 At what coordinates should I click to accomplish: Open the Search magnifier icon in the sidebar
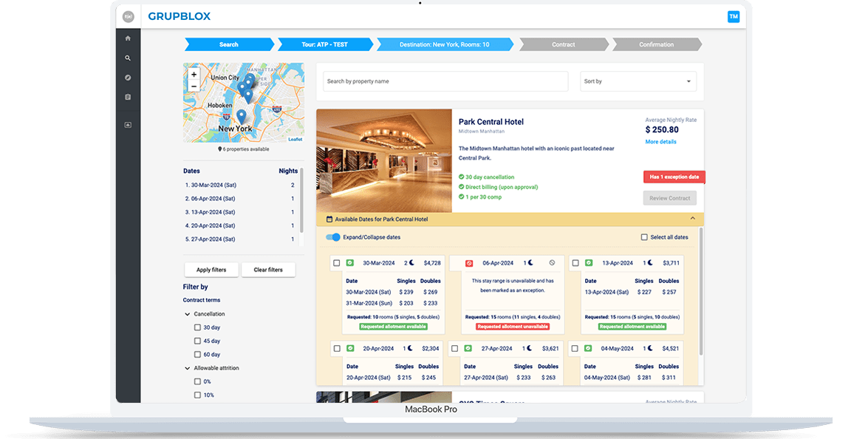(x=128, y=58)
